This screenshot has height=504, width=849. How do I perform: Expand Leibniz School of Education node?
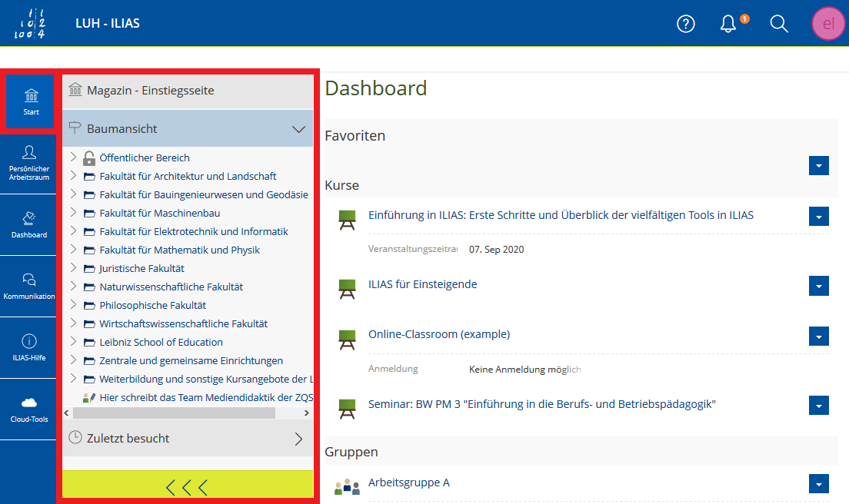pos(73,342)
